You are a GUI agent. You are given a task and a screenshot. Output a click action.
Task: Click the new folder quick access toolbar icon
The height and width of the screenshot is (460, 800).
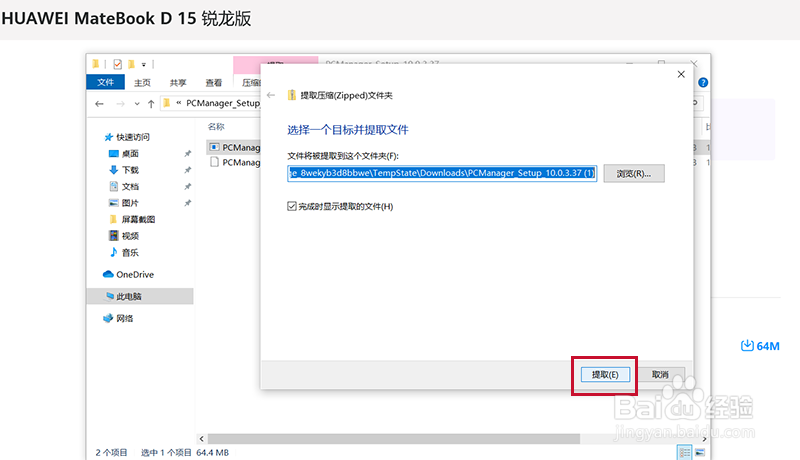click(131, 64)
